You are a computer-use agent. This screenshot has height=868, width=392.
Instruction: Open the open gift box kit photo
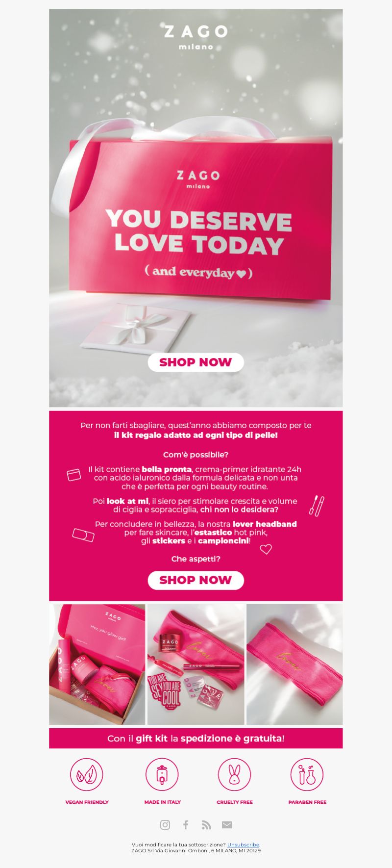point(97,664)
